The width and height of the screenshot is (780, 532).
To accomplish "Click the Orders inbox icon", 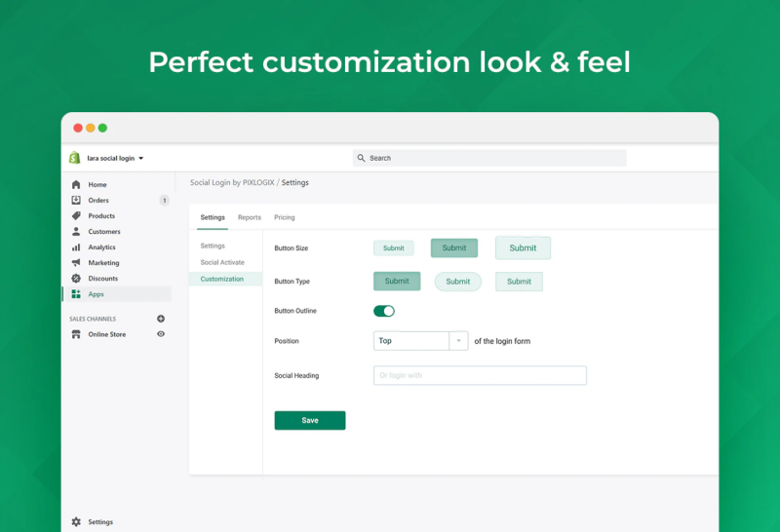I will point(76,200).
